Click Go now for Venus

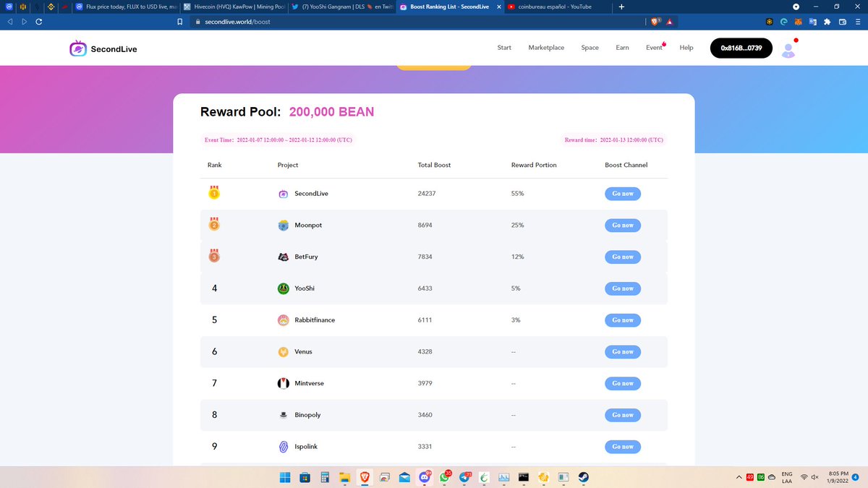point(623,351)
